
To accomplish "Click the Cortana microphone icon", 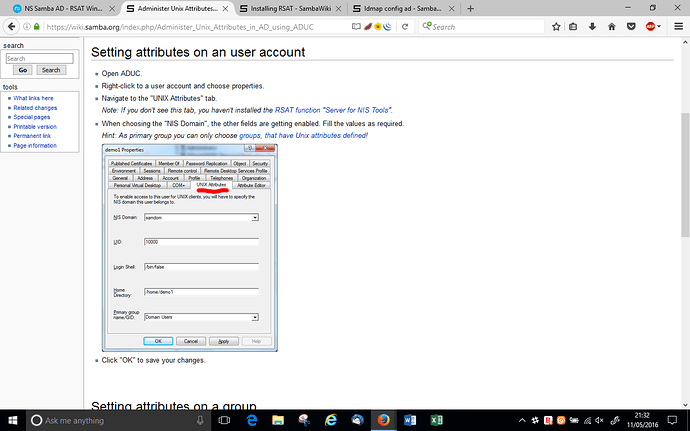I will (x=200, y=420).
